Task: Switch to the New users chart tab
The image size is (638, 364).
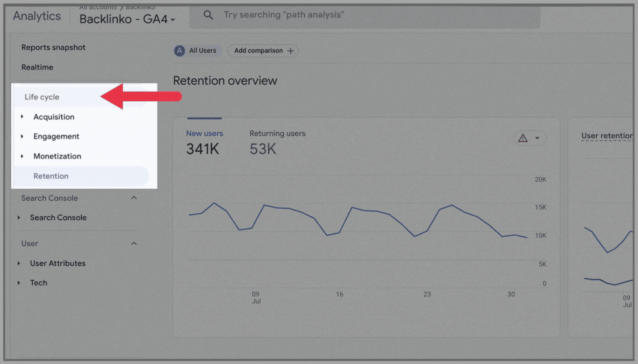Action: click(x=205, y=133)
